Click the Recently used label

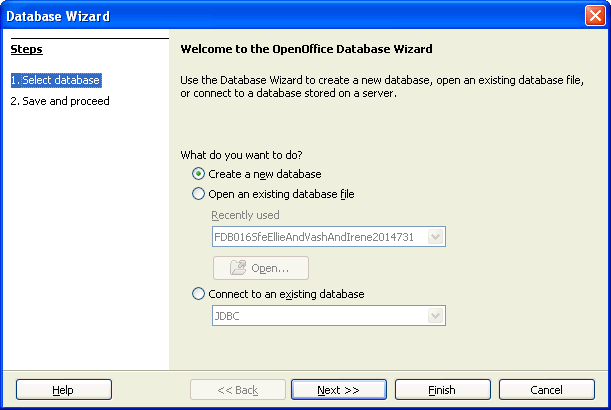coord(245,215)
